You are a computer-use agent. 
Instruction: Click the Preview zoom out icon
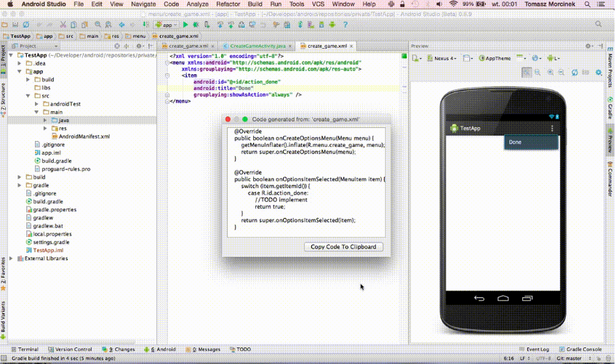pyautogui.click(x=561, y=72)
